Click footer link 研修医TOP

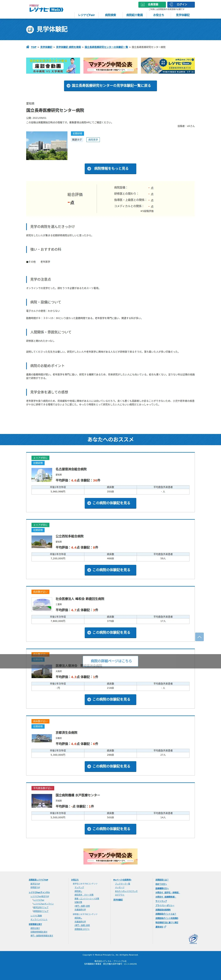(x=35, y=888)
